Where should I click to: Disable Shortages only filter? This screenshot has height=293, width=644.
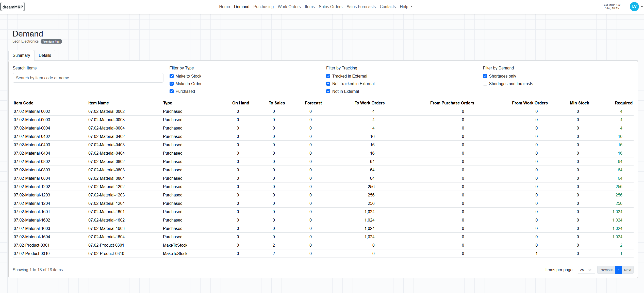(485, 76)
